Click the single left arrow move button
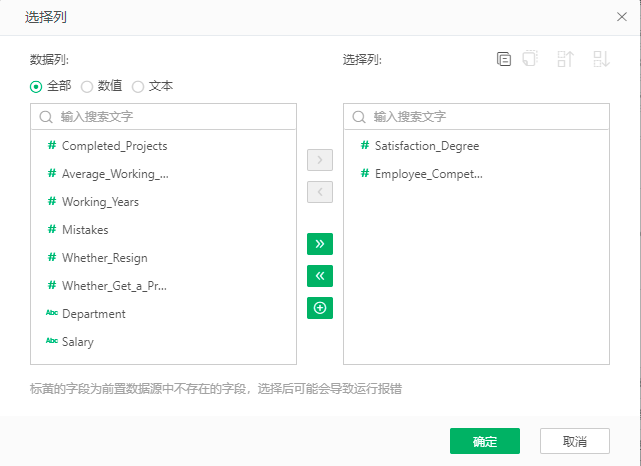Viewport: 641px width, 466px height. [320, 192]
